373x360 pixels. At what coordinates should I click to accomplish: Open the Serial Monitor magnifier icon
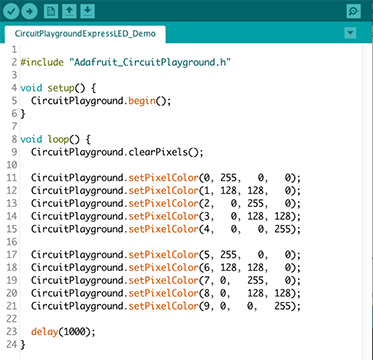(x=353, y=11)
